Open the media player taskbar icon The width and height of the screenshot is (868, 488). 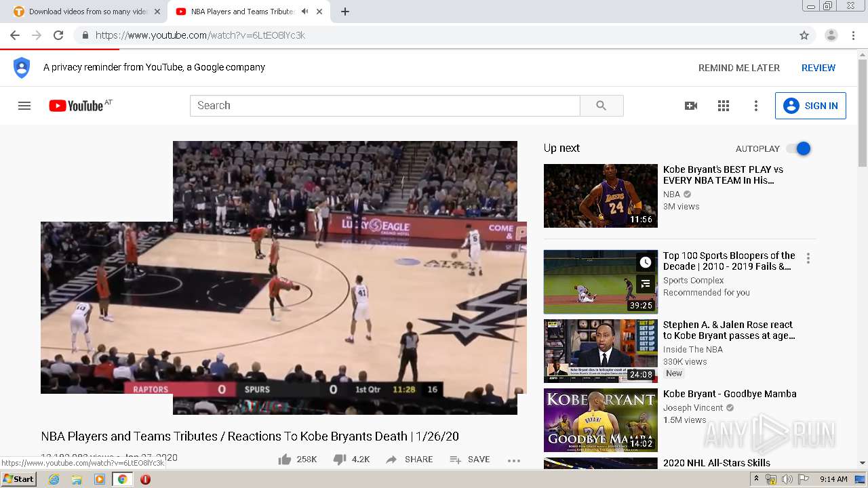pyautogui.click(x=100, y=479)
